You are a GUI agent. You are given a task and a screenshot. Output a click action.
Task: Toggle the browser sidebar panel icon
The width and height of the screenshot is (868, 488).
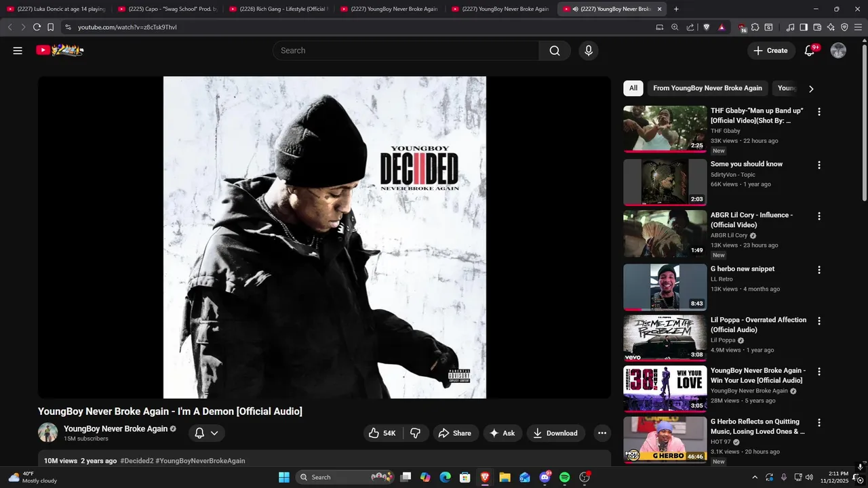pos(804,27)
